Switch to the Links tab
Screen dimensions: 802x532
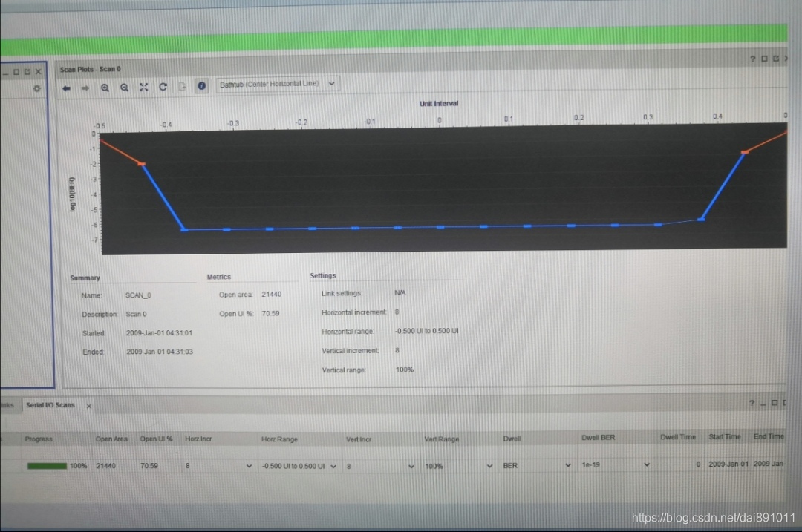[7, 405]
